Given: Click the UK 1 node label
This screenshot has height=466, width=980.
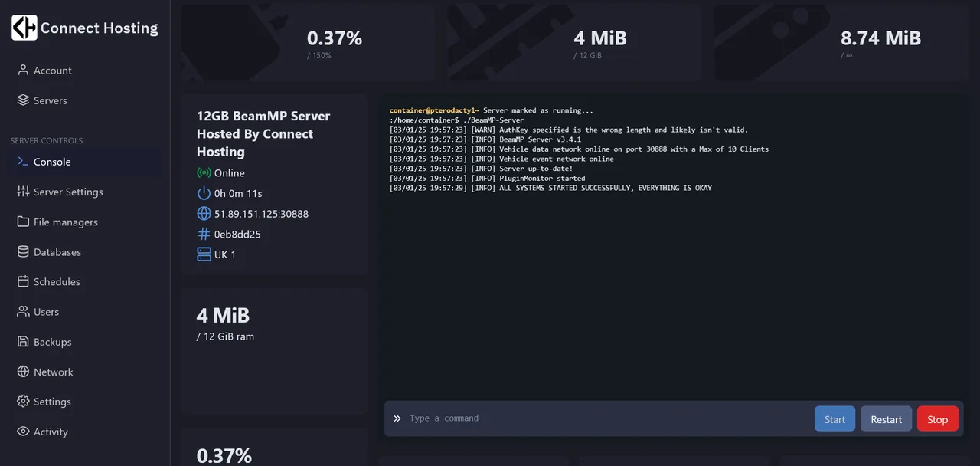Looking at the screenshot, I should 225,254.
